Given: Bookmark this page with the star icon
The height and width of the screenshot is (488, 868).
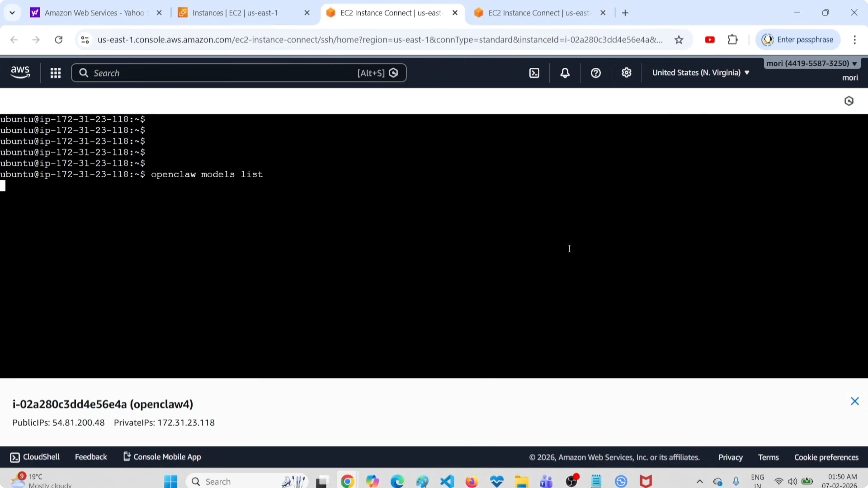Looking at the screenshot, I should click(x=679, y=40).
